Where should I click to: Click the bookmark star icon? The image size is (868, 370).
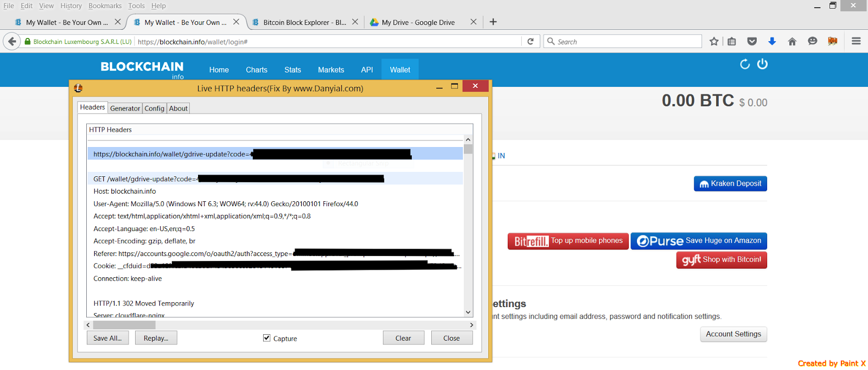click(x=714, y=41)
